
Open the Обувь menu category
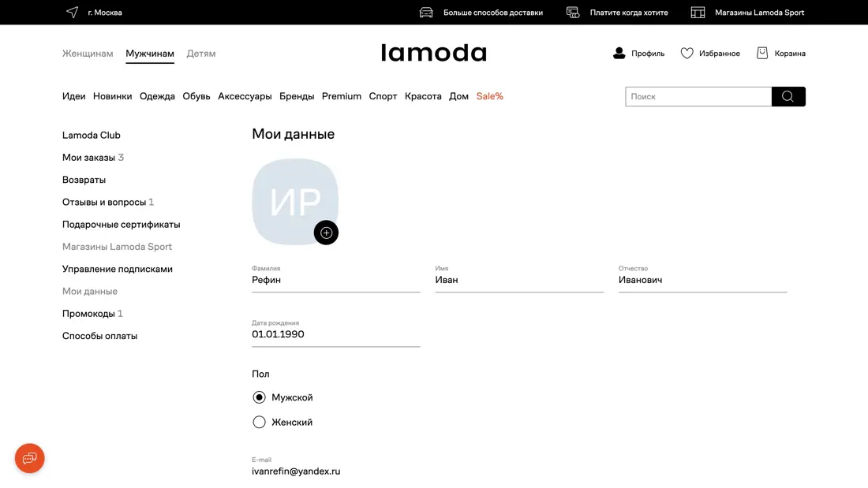(196, 96)
